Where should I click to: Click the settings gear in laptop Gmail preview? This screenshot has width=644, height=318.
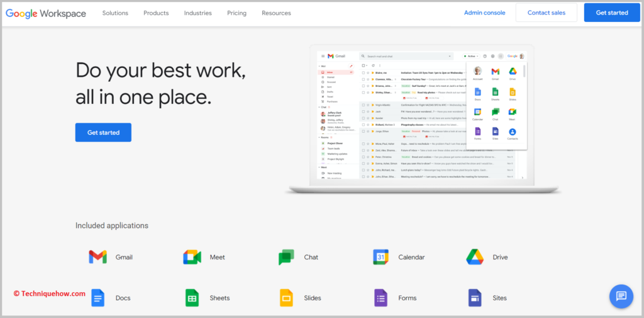(x=492, y=56)
